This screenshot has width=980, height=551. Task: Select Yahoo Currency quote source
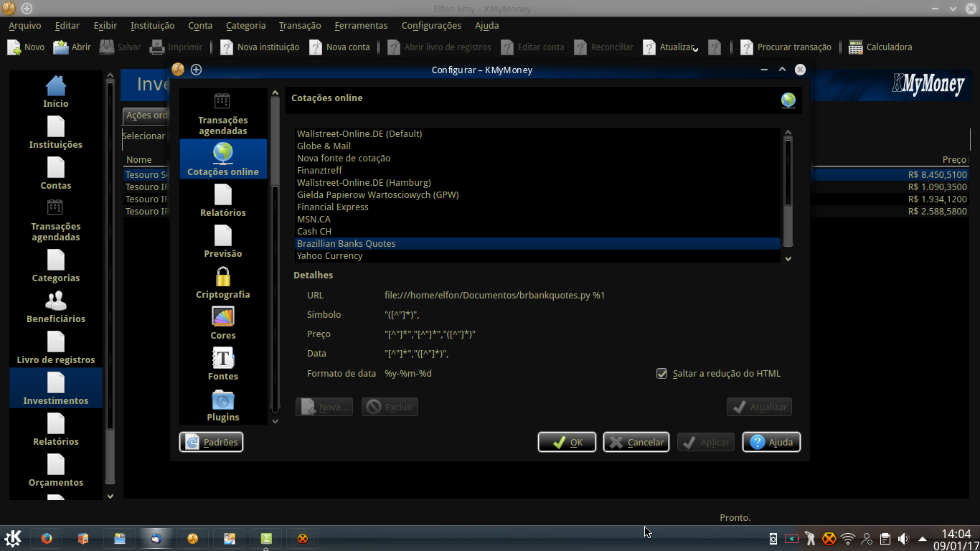click(537, 256)
